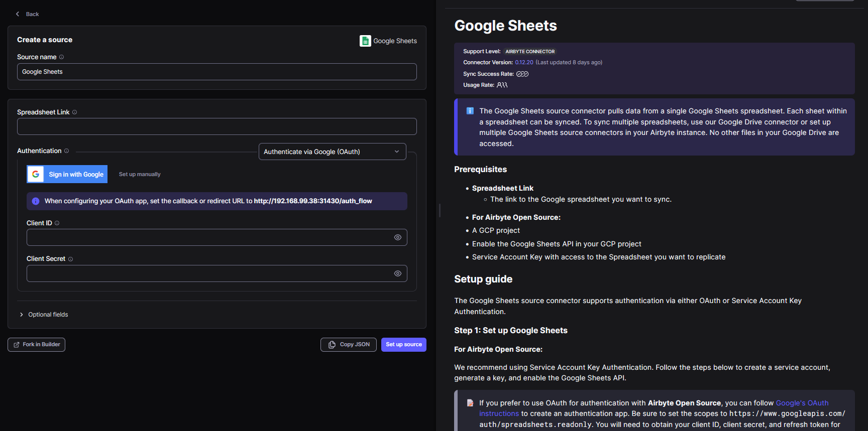Click info icon beside Spreadsheet Link label
The width and height of the screenshot is (868, 431).
pyautogui.click(x=74, y=112)
